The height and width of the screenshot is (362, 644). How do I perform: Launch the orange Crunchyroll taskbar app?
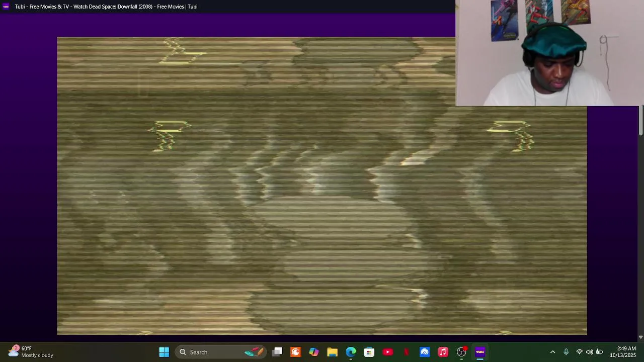295,352
